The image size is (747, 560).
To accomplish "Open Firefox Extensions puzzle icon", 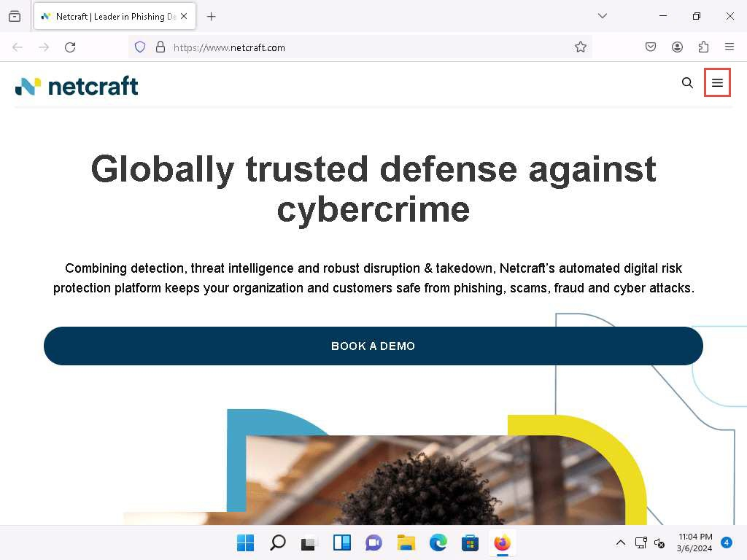I will click(x=703, y=47).
